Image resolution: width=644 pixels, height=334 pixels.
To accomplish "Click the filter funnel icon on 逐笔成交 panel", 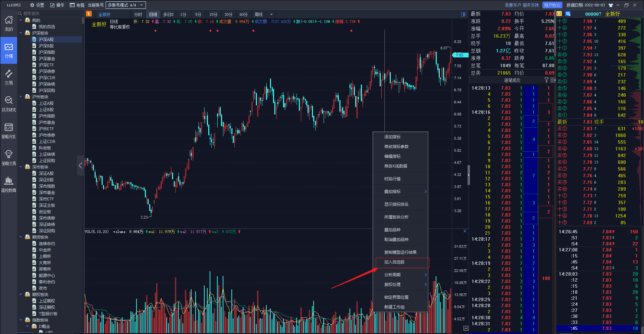I will pos(547,80).
